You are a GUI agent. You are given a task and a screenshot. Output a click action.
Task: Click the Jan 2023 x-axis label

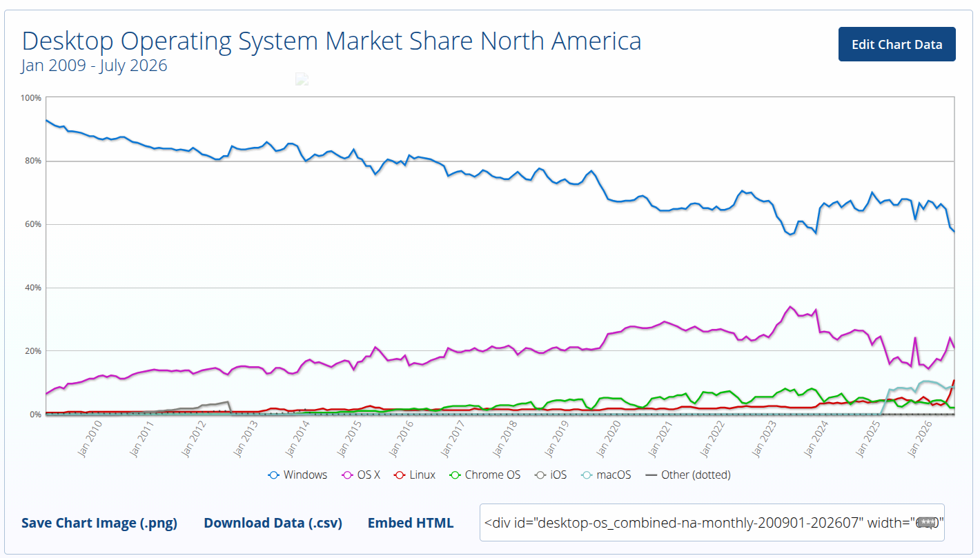764,438
